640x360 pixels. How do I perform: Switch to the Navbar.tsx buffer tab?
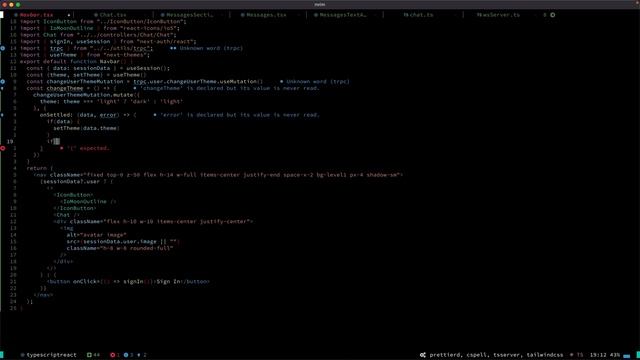tap(36, 15)
